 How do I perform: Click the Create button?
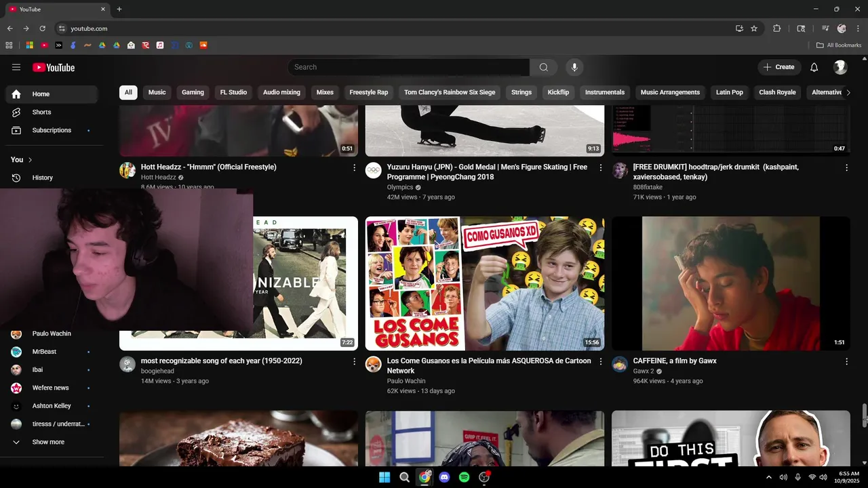click(779, 67)
